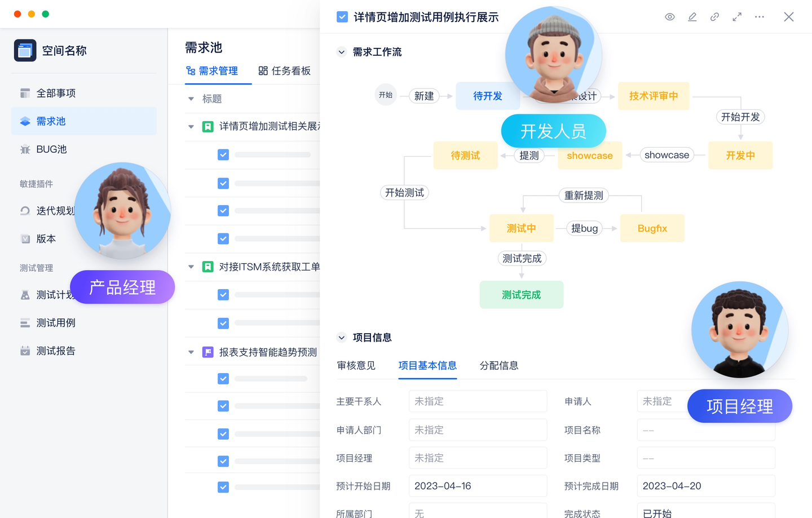Viewport: 812px width, 518px height.
Task: Toggle second checkbox under 对接ITSM系统获取工单
Action: click(x=223, y=323)
